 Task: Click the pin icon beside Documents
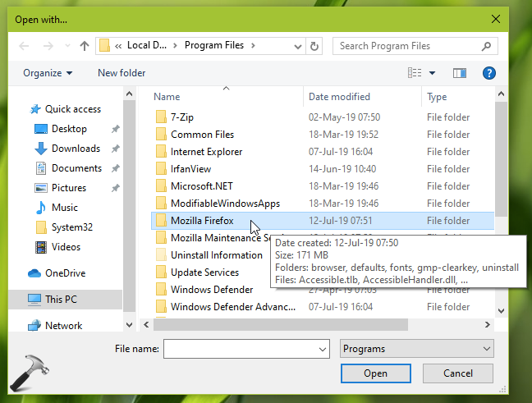point(116,168)
